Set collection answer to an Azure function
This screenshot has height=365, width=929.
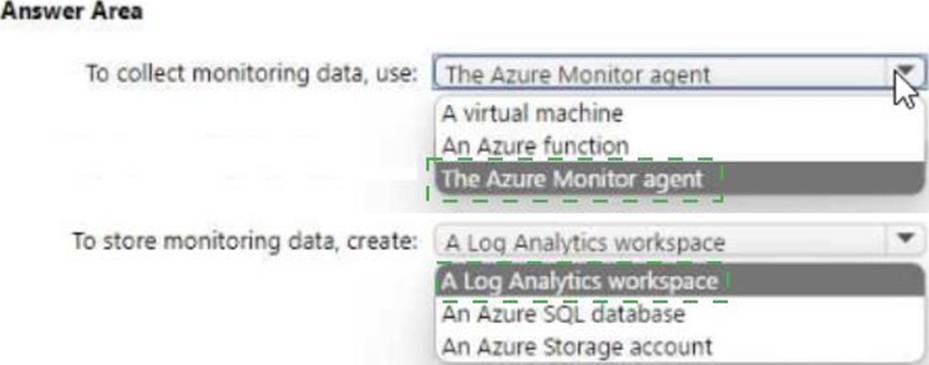pyautogui.click(x=535, y=146)
